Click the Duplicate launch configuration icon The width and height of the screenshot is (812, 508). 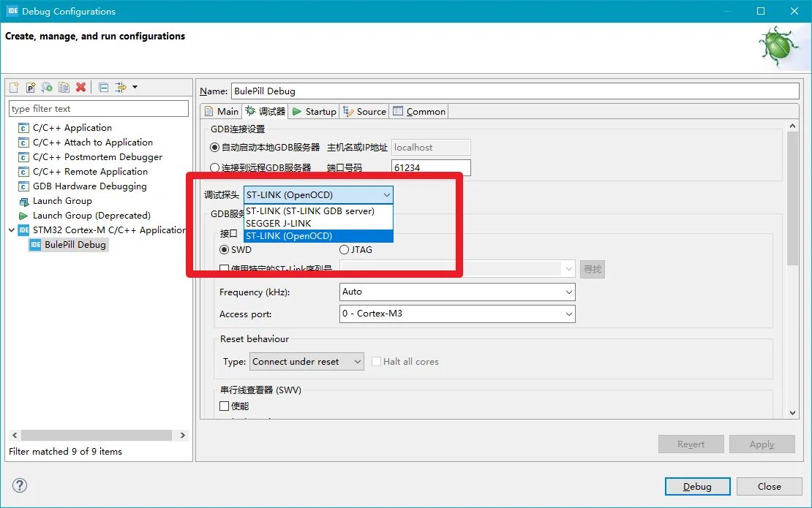coord(64,88)
